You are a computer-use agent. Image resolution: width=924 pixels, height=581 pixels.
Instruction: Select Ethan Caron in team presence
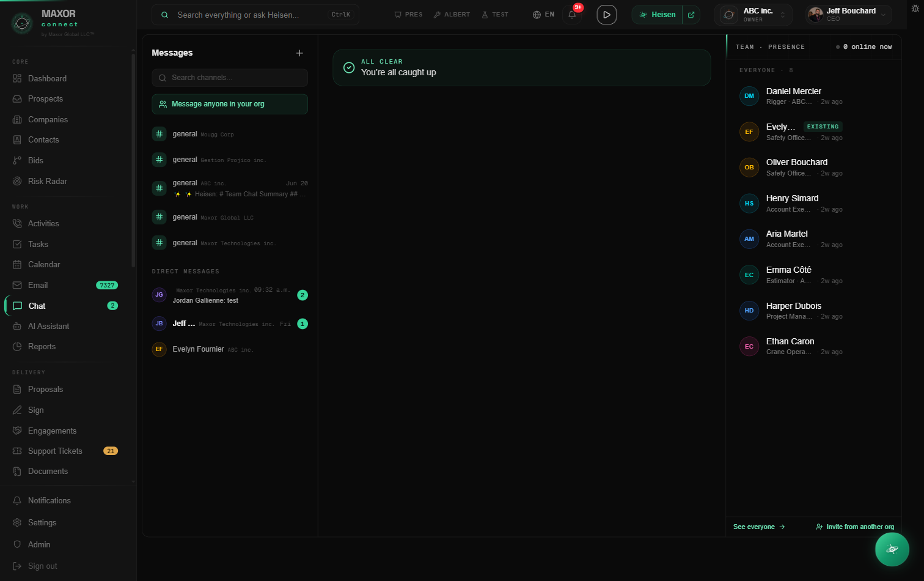pos(813,347)
